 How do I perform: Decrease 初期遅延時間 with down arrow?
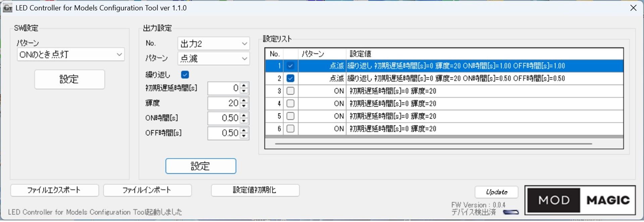point(244,91)
